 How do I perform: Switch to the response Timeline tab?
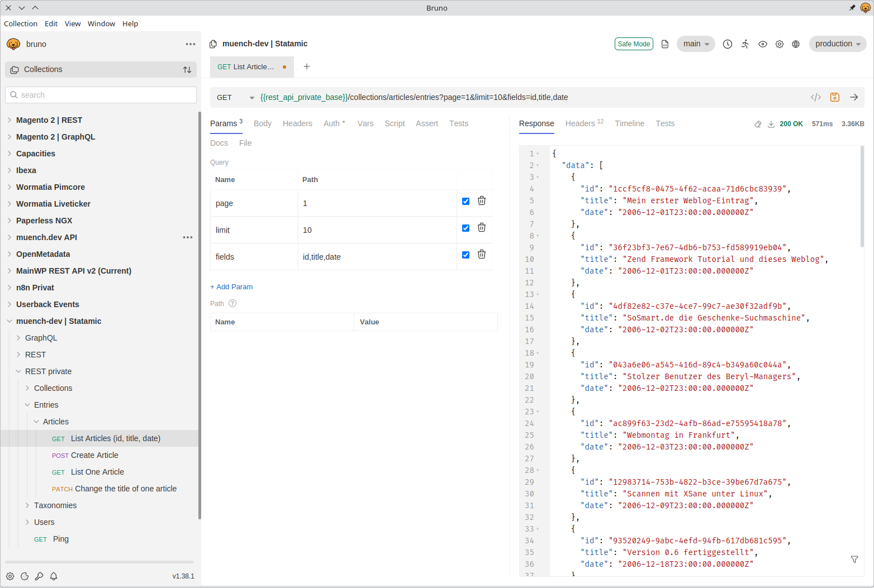pyautogui.click(x=629, y=123)
